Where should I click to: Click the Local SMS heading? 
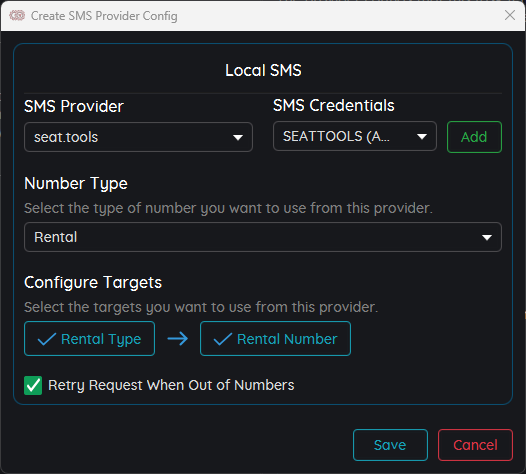(x=263, y=70)
